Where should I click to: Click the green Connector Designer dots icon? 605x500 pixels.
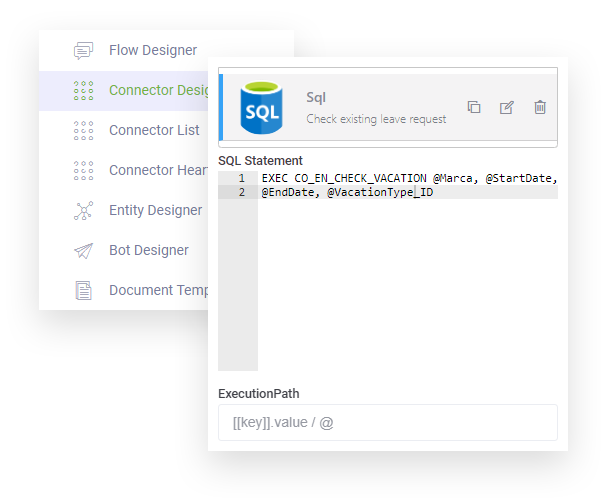pyautogui.click(x=83, y=91)
